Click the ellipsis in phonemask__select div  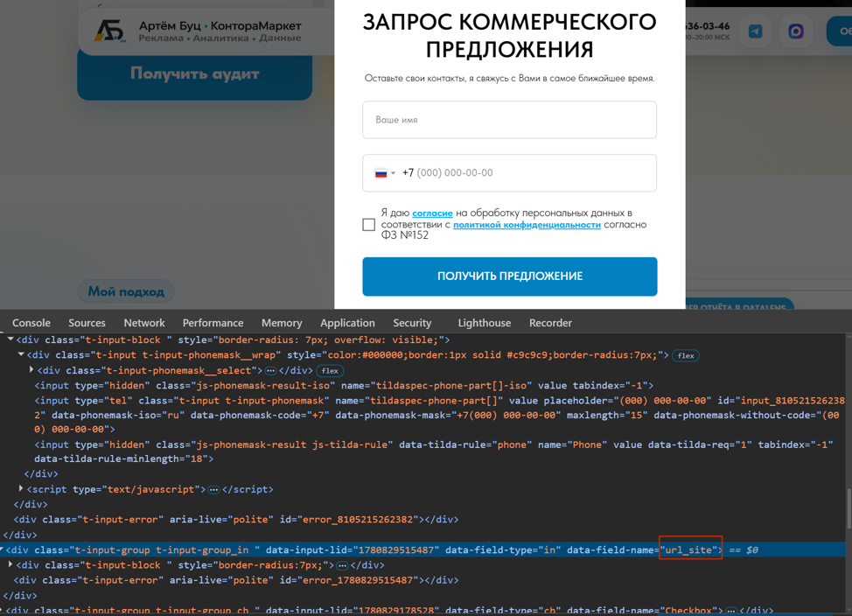pyautogui.click(x=270, y=370)
